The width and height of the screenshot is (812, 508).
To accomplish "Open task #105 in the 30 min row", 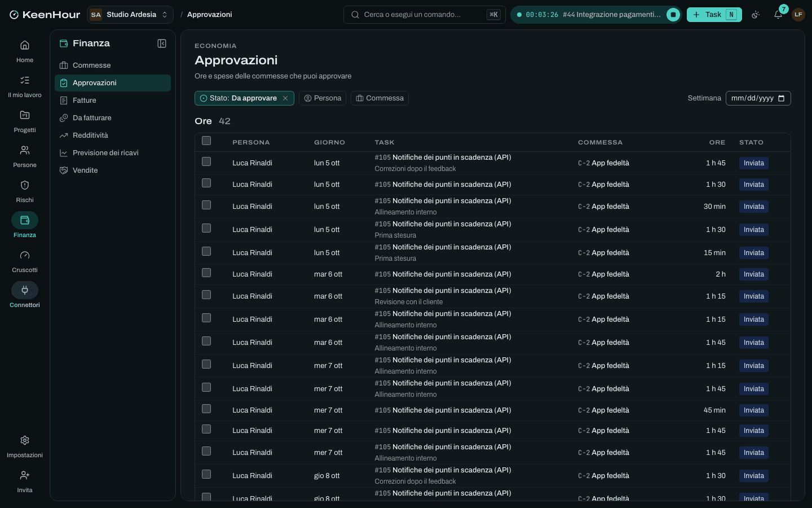I will click(x=443, y=201).
